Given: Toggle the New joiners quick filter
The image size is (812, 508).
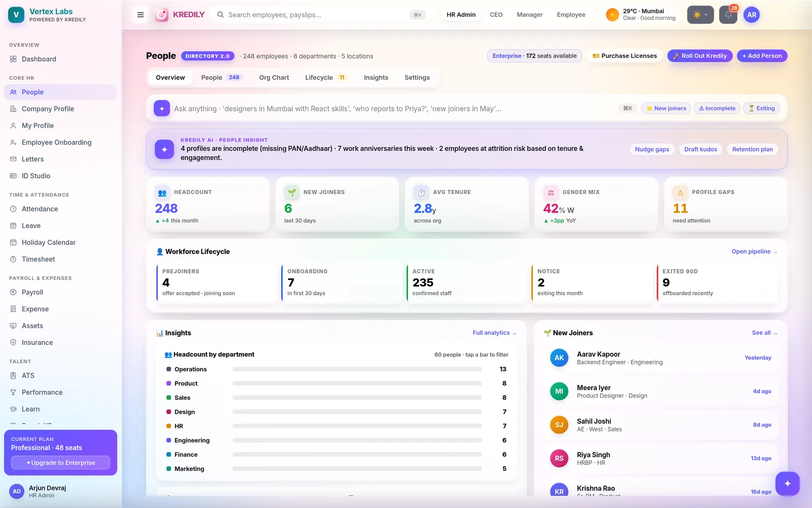Looking at the screenshot, I should [x=666, y=108].
